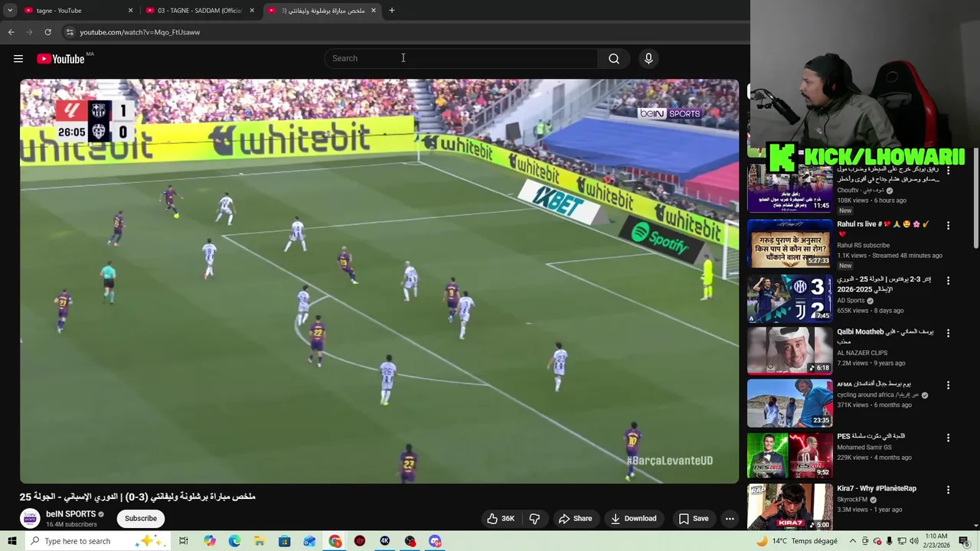Image resolution: width=980 pixels, height=551 pixels.
Task: Open the PES video thumbnail
Action: pyautogui.click(x=789, y=455)
